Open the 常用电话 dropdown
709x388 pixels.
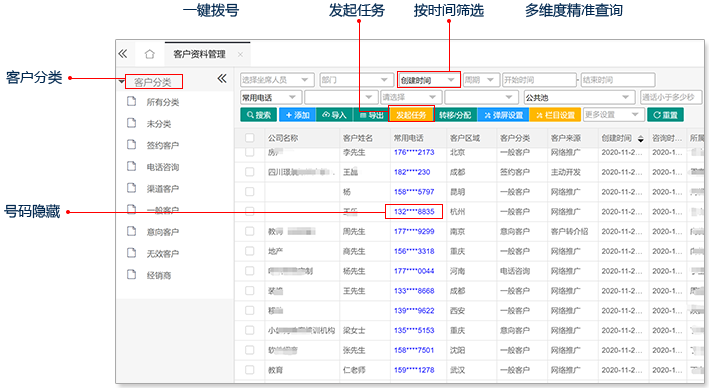(x=270, y=97)
